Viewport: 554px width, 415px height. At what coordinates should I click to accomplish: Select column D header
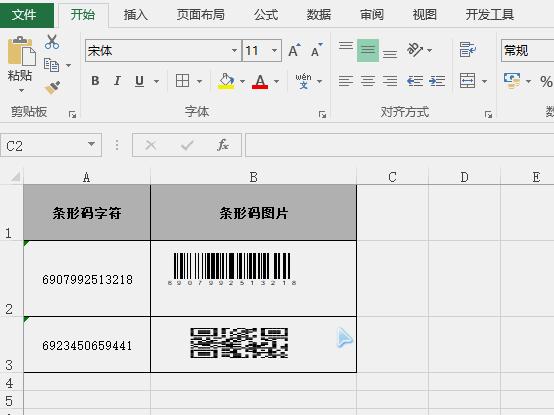[464, 177]
